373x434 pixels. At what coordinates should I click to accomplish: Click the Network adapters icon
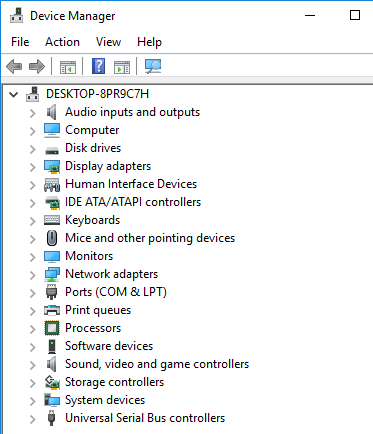[x=52, y=274]
